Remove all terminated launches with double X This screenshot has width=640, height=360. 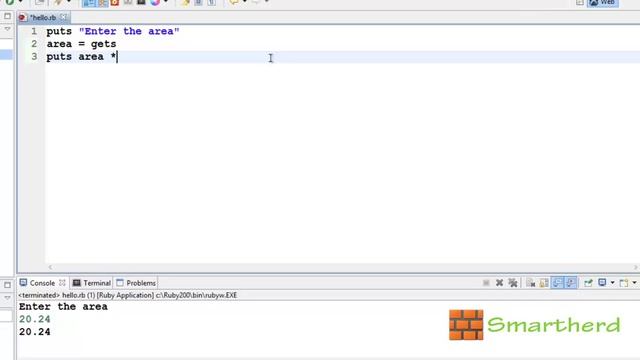click(513, 283)
